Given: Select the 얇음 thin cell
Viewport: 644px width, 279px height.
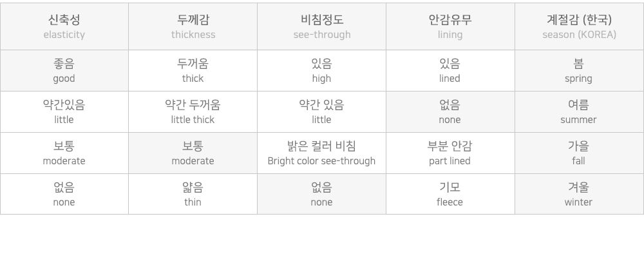Looking at the screenshot, I should coord(193,194).
